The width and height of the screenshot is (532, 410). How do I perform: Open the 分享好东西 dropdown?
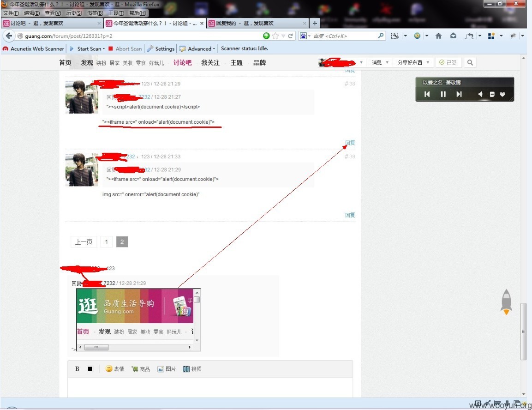(x=413, y=62)
